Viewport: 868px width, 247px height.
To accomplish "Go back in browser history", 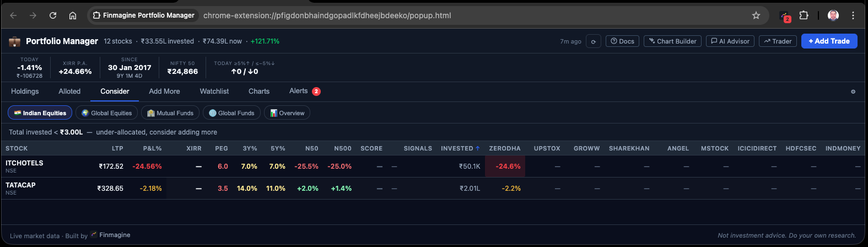I will tap(14, 15).
